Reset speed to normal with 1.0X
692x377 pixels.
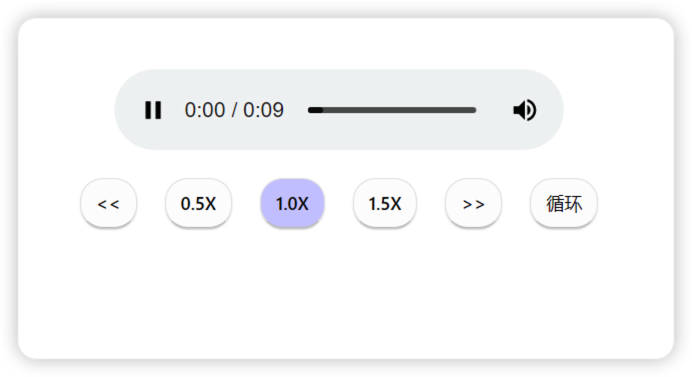[x=292, y=203]
